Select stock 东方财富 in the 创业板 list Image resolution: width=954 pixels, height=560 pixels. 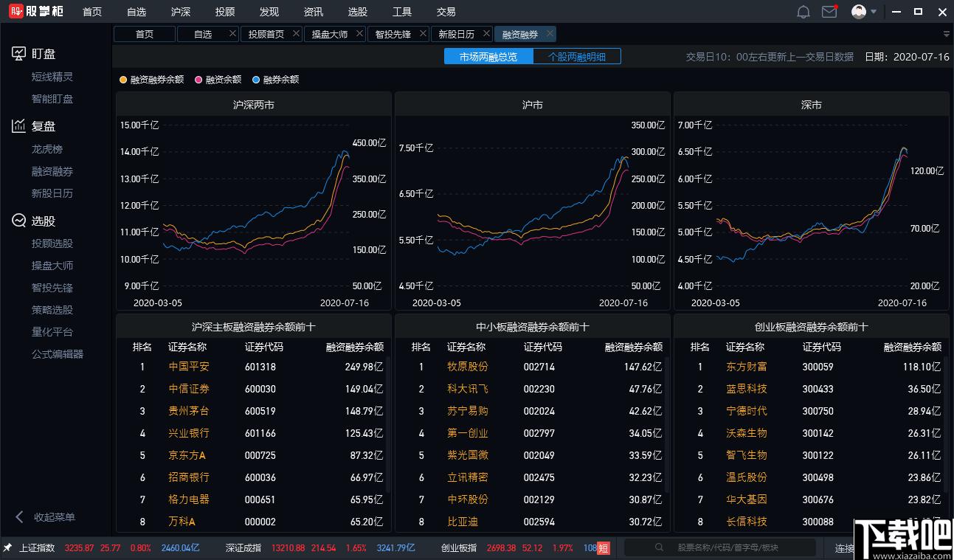tap(747, 367)
